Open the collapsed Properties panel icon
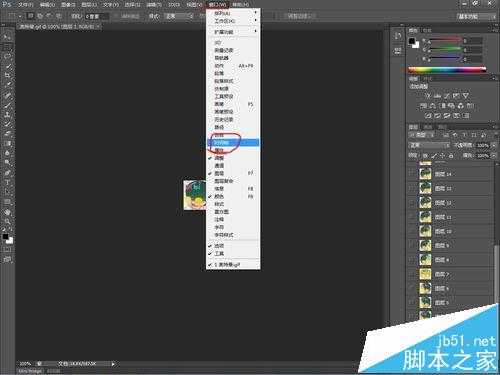Screen dimensions: 500x375 (398, 51)
